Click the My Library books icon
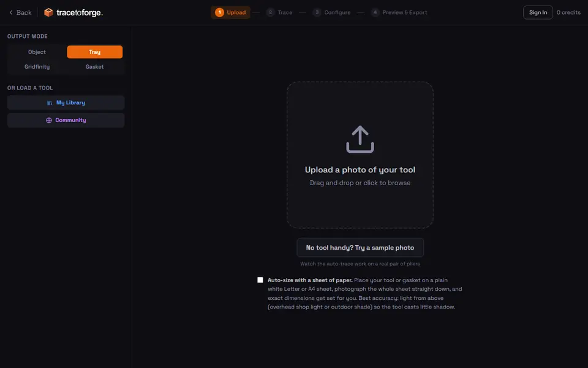 coord(50,103)
